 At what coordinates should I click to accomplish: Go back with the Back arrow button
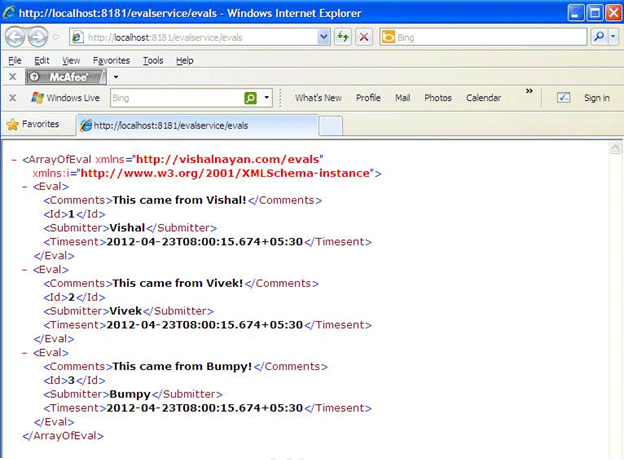pyautogui.click(x=15, y=37)
